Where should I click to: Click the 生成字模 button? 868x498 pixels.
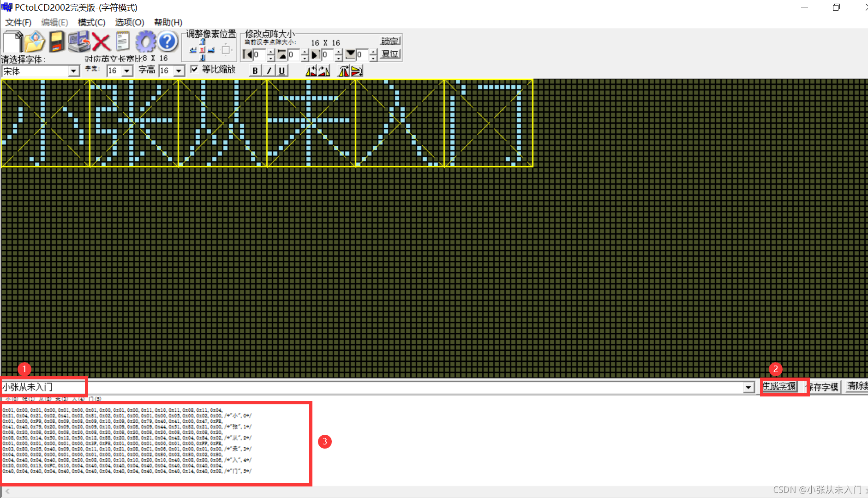point(779,386)
